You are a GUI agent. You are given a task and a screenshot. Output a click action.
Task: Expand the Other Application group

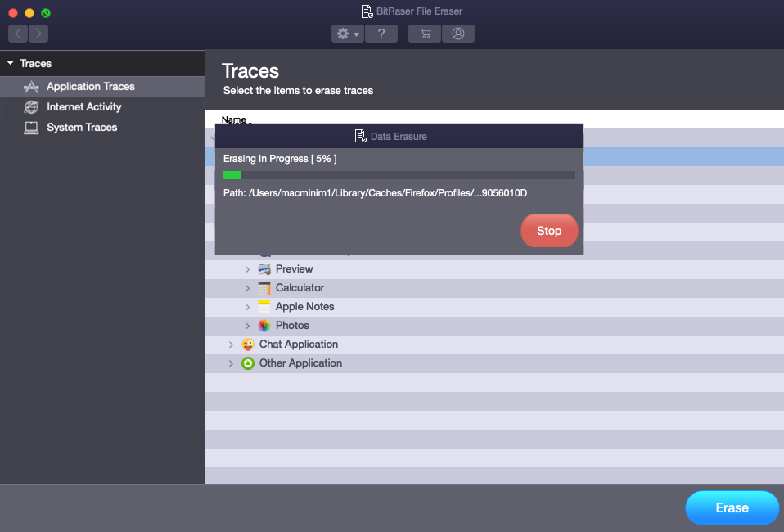click(231, 363)
